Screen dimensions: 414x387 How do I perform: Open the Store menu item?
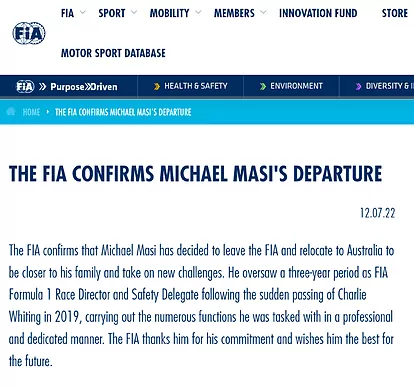pos(395,13)
